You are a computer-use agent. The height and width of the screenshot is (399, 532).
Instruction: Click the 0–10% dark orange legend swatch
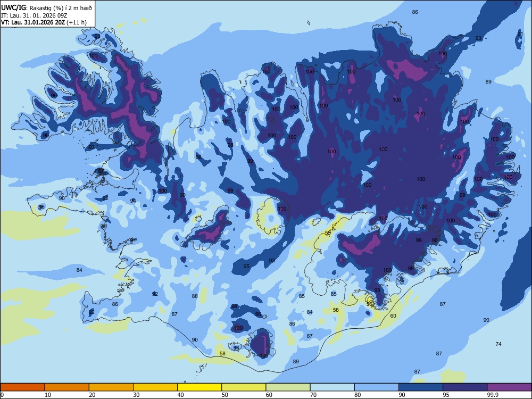23,387
